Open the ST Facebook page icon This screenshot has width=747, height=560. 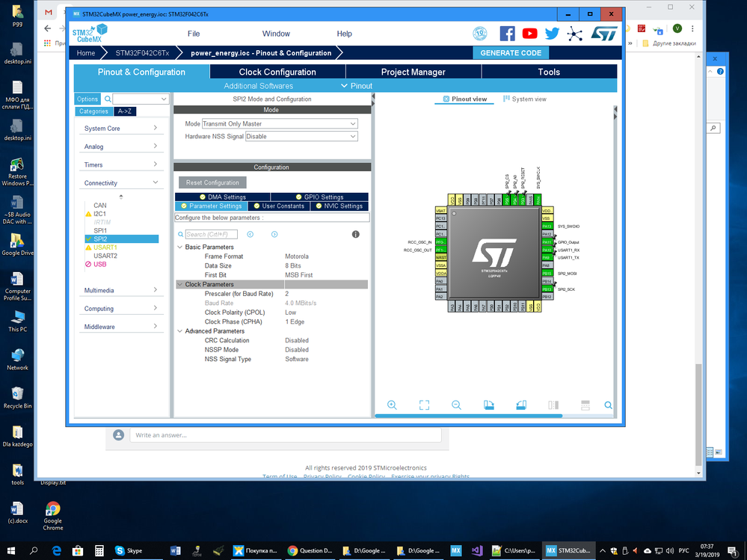[x=508, y=34]
